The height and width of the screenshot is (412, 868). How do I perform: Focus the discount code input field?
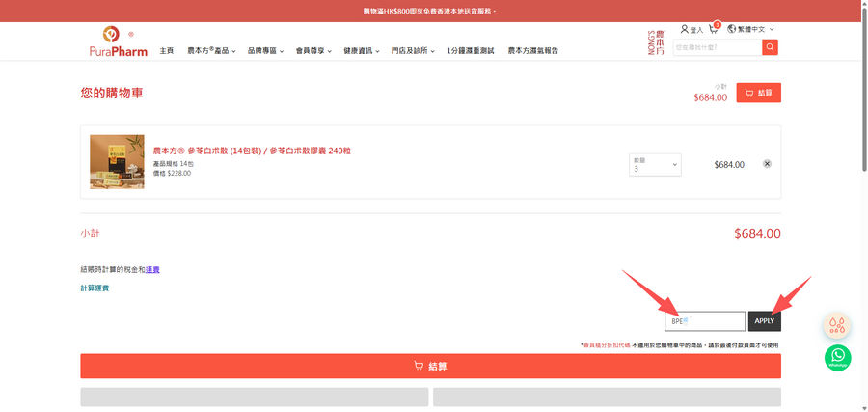[x=705, y=321]
